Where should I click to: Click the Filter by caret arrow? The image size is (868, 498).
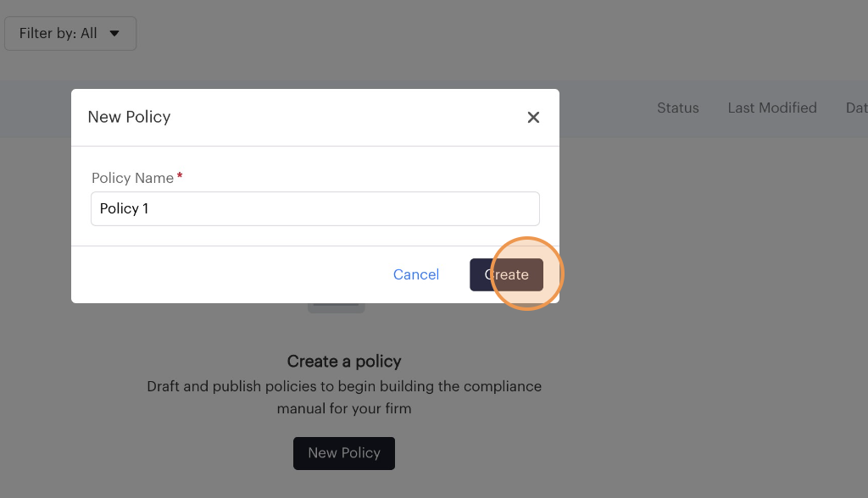pos(114,34)
